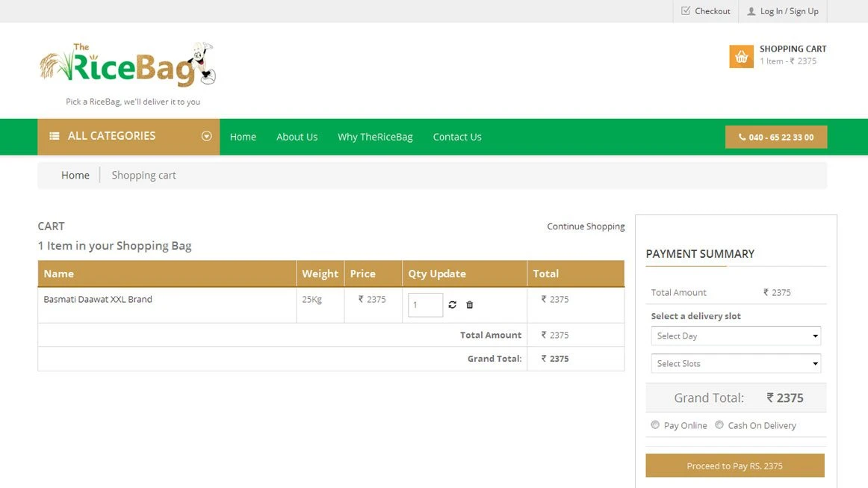Screen dimensions: 868x488
Task: Click the list icon beside All Categories
Action: click(x=55, y=136)
